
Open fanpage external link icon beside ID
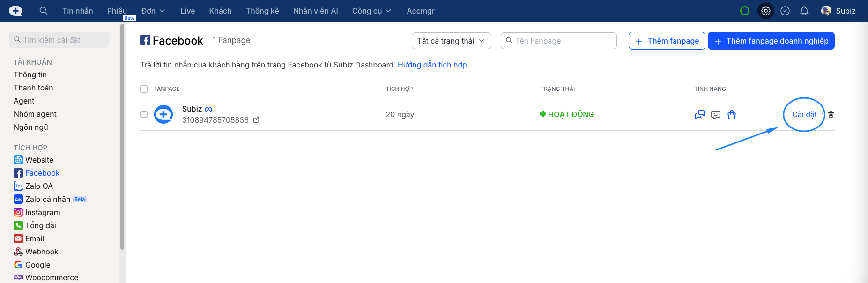pos(256,120)
